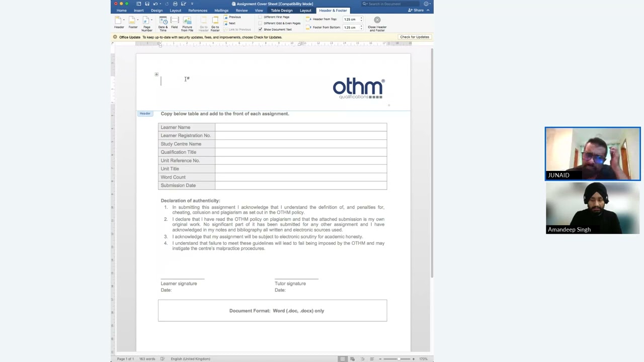The width and height of the screenshot is (644, 362).
Task: Click Check for Updates button
Action: tap(415, 37)
